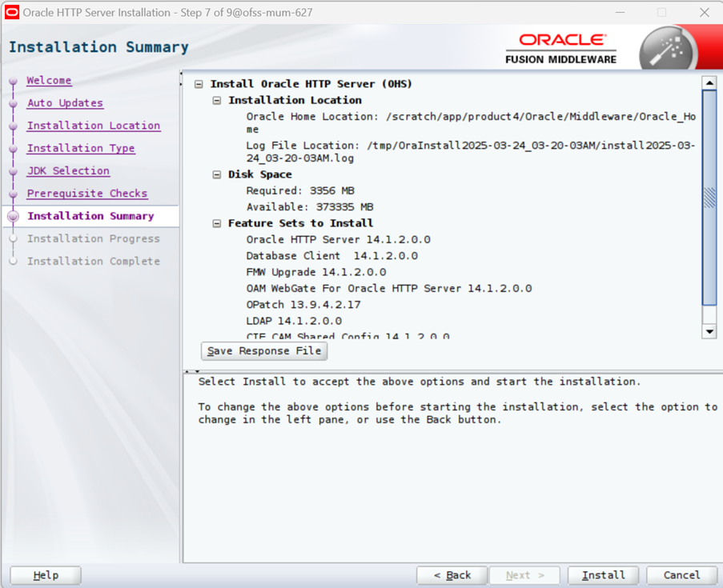This screenshot has height=588, width=723.
Task: Select OAM WebGate For Oracle HTTP Server row
Action: [388, 289]
